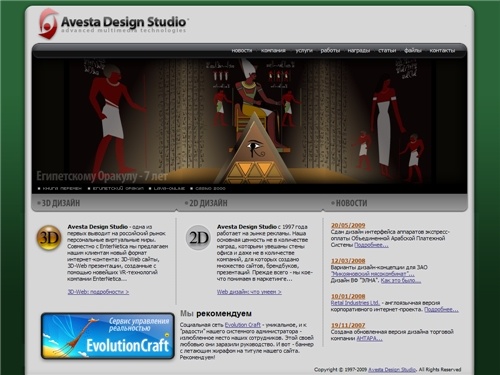Viewport: 500px width, 375px height.
Task: Follow the АНТАРА link
Action: [x=369, y=338]
